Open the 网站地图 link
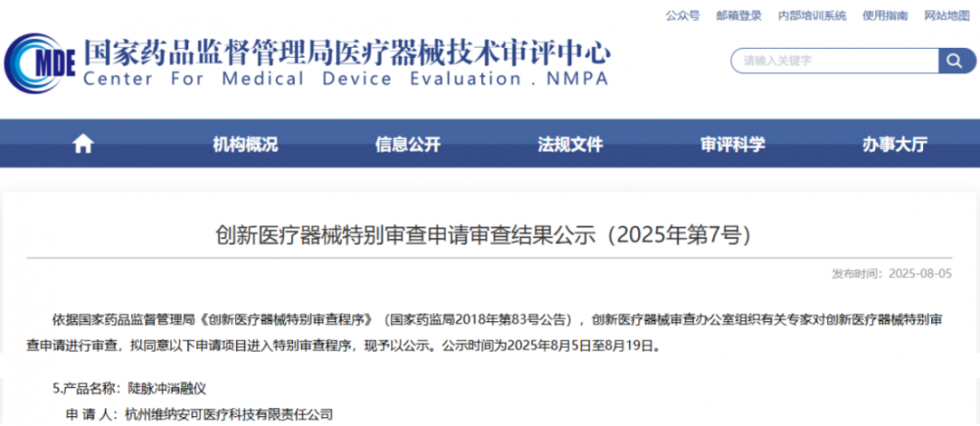Screen dimensions: 980x426 point(946,16)
